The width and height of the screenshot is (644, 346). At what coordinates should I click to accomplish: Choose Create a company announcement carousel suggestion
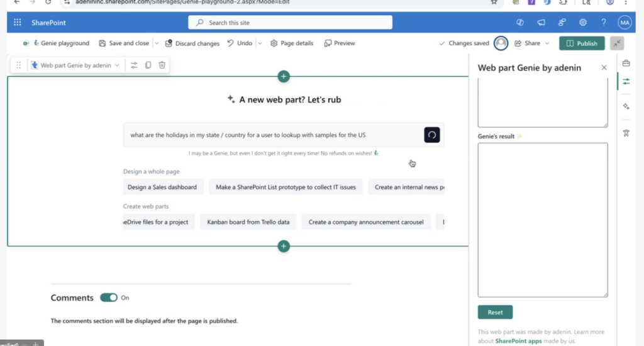(x=366, y=222)
